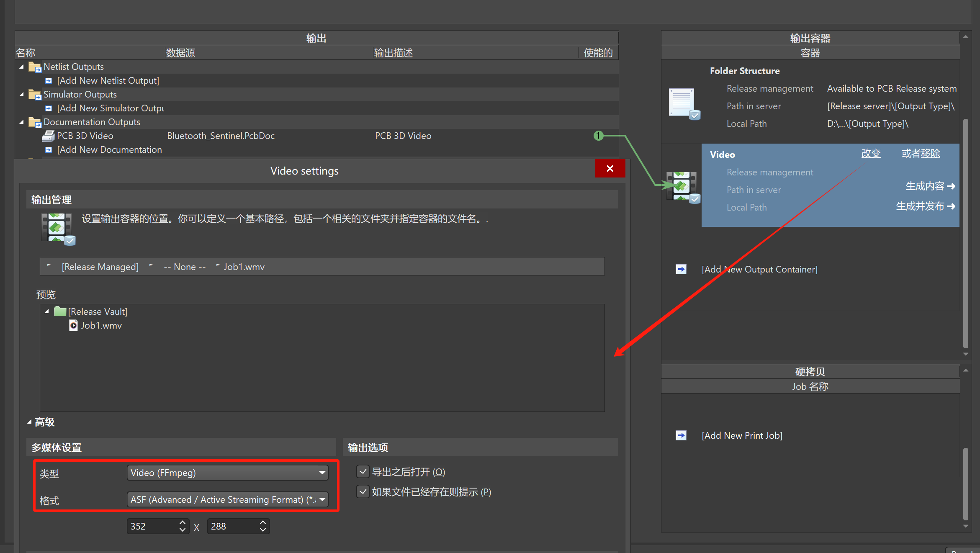This screenshot has width=980, height=553.
Task: Open the Video (FFmpeg) type dropdown
Action: (x=322, y=473)
